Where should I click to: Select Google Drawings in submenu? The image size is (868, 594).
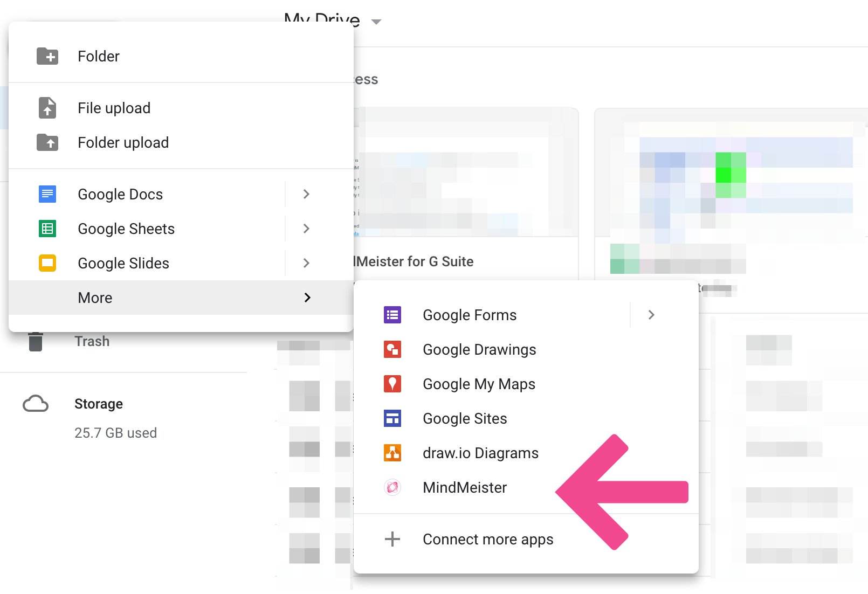(526, 349)
